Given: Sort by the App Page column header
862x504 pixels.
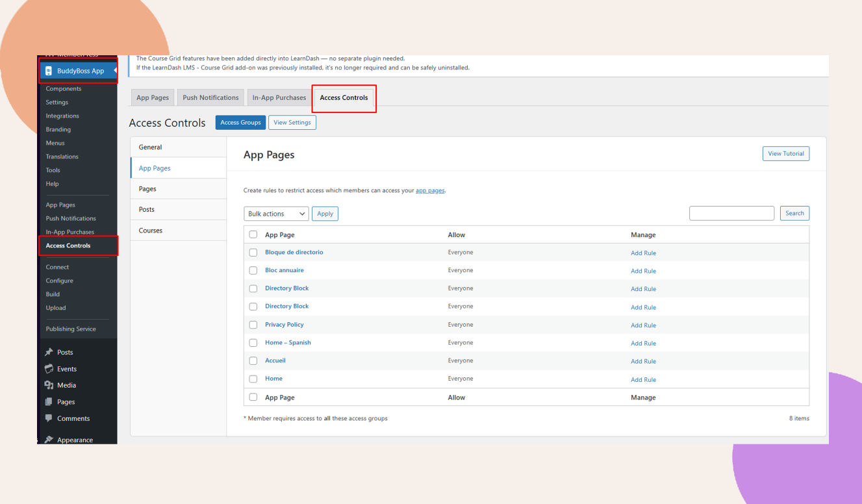Looking at the screenshot, I should click(x=280, y=235).
